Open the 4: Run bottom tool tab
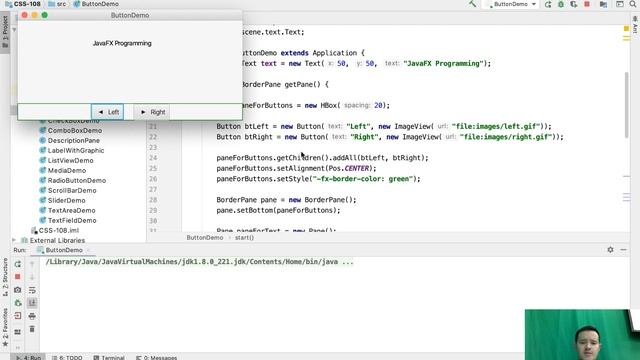This screenshot has width=640, height=360. pos(29,358)
